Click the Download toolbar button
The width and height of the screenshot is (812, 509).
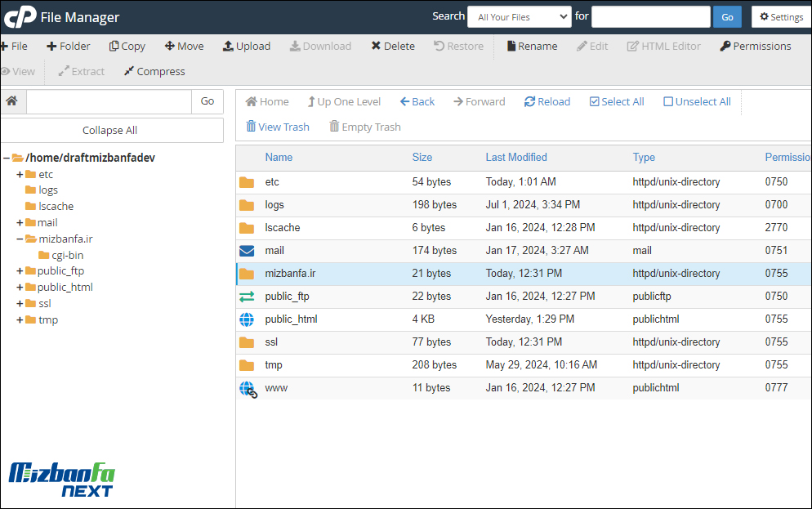[320, 46]
